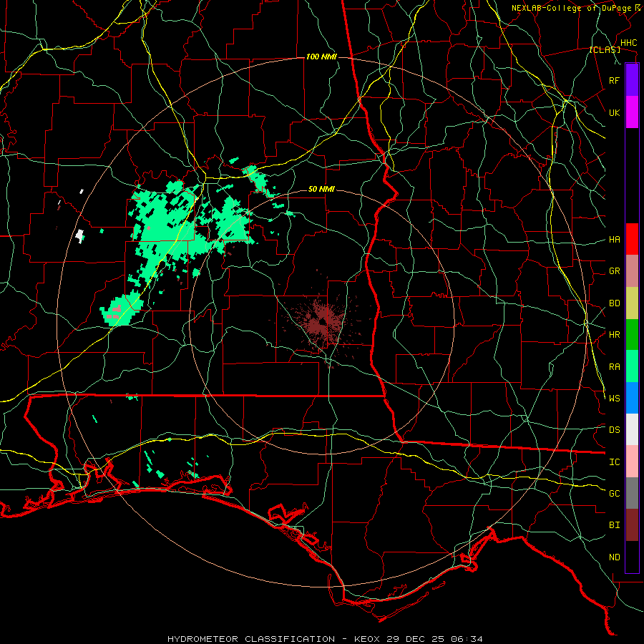Click the red HA hail swatch
Image resolution: width=644 pixels, height=644 pixels.
tap(632, 239)
